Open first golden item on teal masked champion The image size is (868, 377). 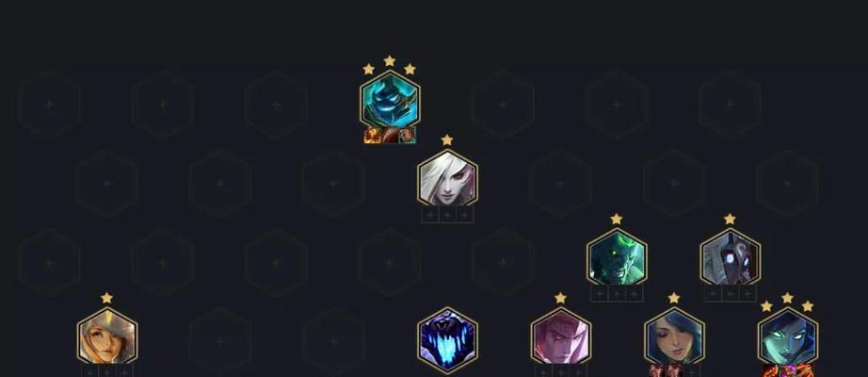[372, 136]
